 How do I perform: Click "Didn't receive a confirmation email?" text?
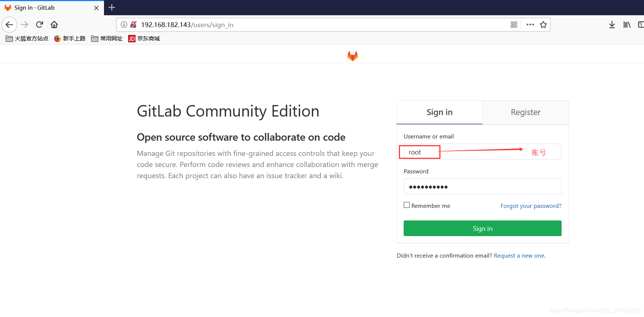pyautogui.click(x=444, y=256)
